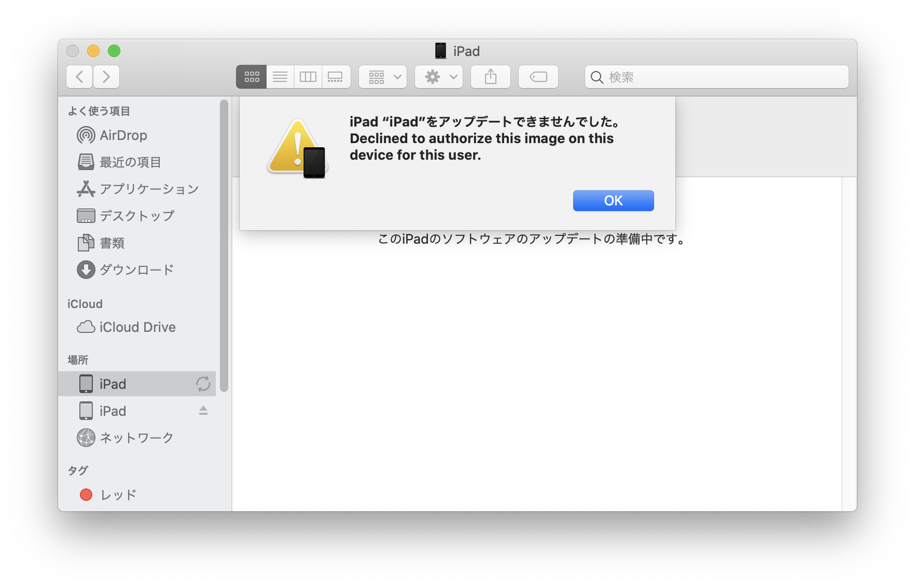The image size is (915, 588).
Task: Click the Edit Tags toolbar button
Action: (x=538, y=77)
